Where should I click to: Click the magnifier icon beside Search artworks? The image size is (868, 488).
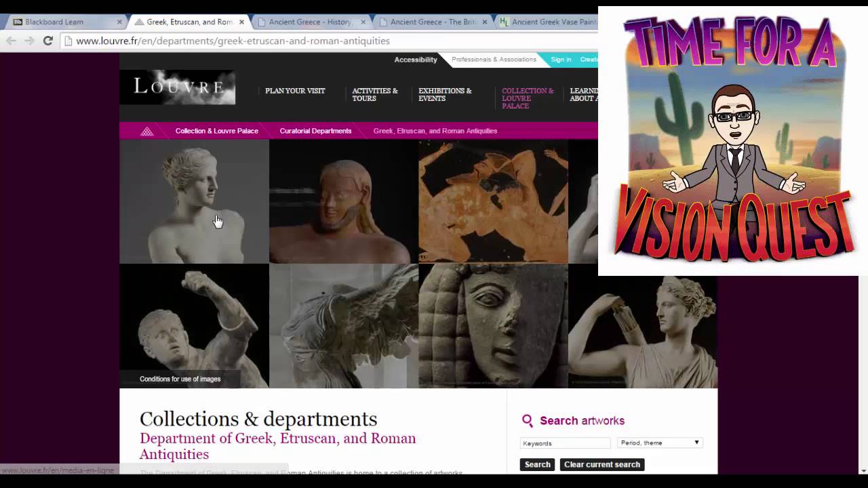point(527,421)
